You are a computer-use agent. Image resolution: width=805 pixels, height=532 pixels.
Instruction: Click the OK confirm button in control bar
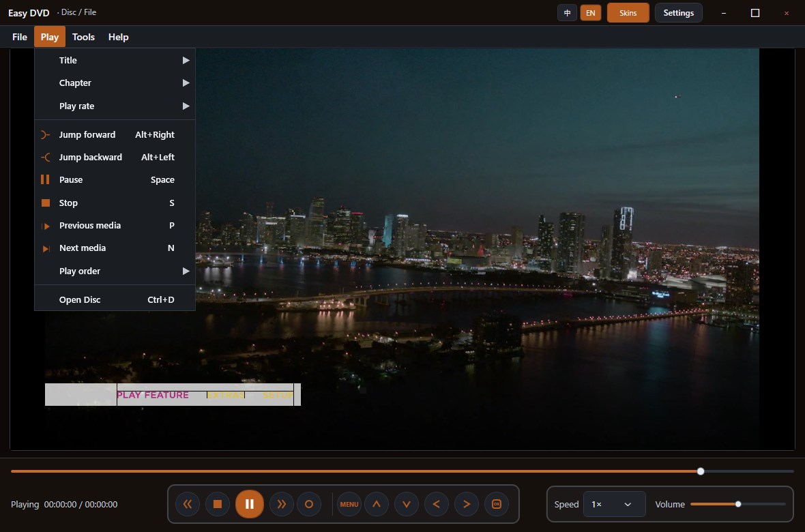coord(497,504)
